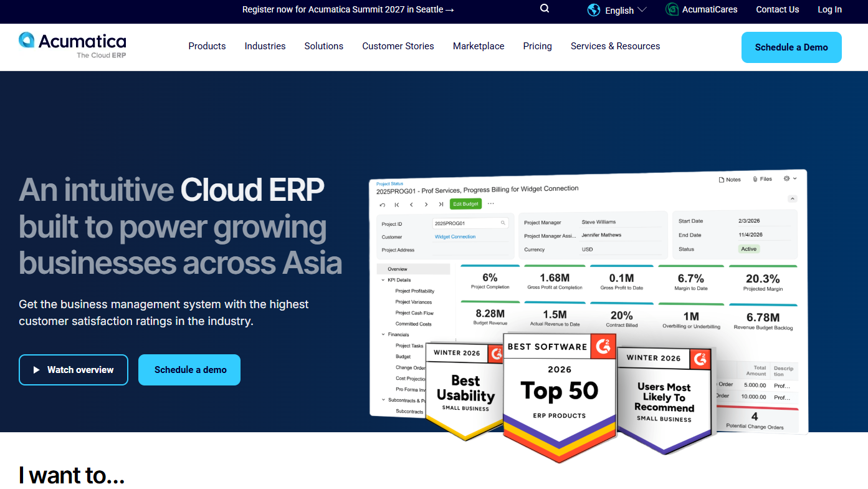Click the Project ID input field
The height and width of the screenshot is (489, 868).
coord(470,223)
